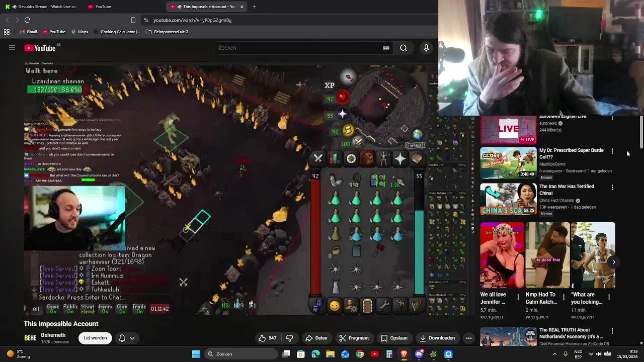The image size is (644, 362).
Task: Open options for The Iran War video
Action: pos(612,187)
